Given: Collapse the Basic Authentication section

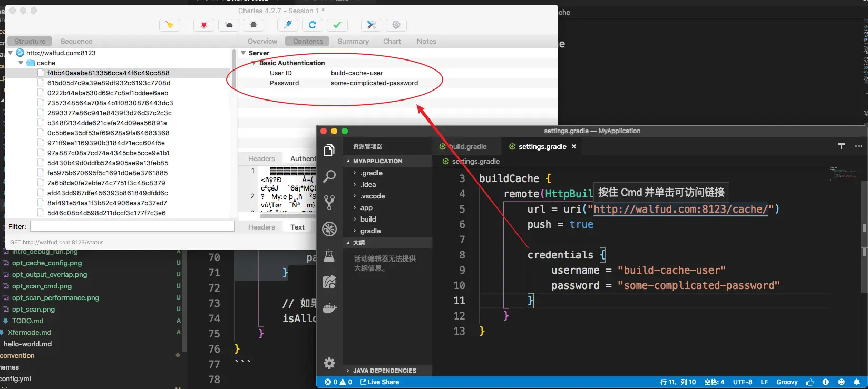Looking at the screenshot, I should pyautogui.click(x=253, y=63).
